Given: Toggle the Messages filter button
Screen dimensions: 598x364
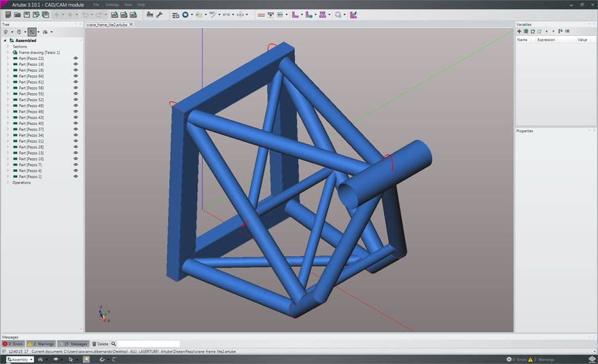Looking at the screenshot, I should [x=74, y=344].
